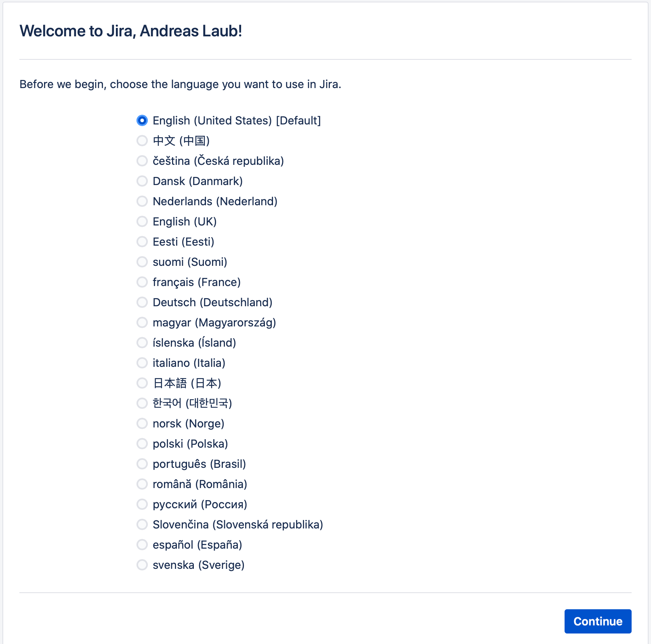Pick русский (Россия) language option

(x=142, y=504)
